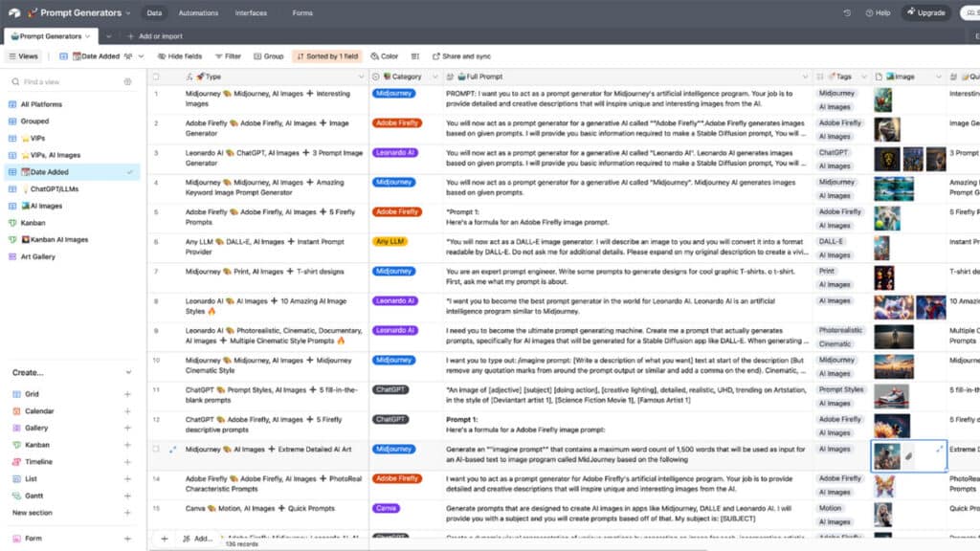Open the All Platforms view
The width and height of the screenshot is (980, 551).
pos(71,104)
